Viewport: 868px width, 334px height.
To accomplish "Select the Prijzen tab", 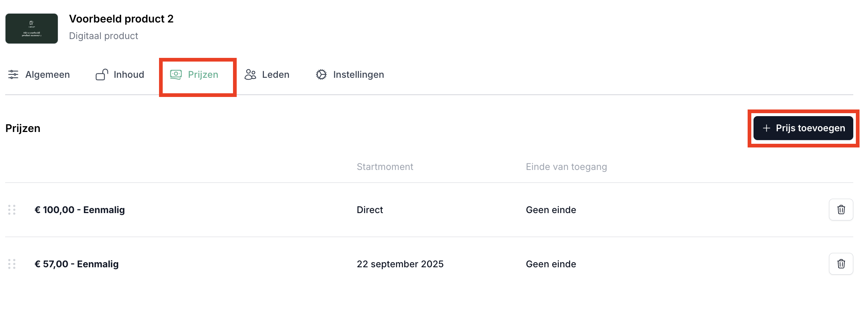I will pyautogui.click(x=203, y=74).
